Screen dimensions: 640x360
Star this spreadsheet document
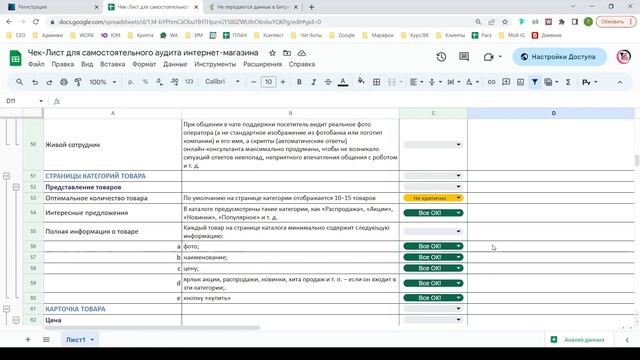point(272,53)
